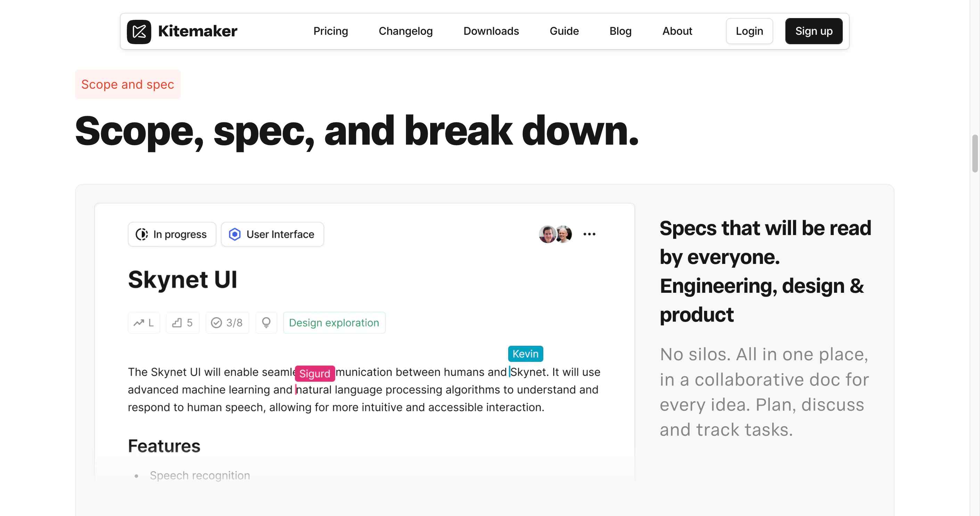
Task: Click the Kitemaker kite logo icon
Action: click(x=139, y=32)
